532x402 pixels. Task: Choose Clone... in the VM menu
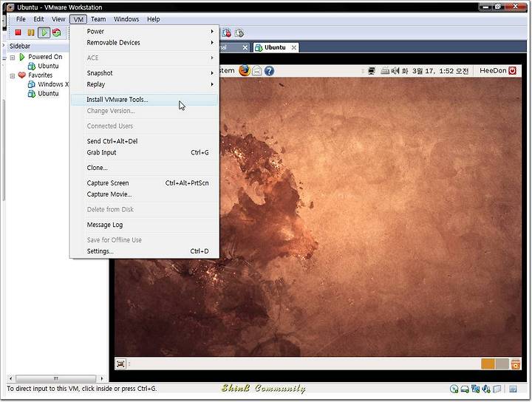[x=145, y=168]
